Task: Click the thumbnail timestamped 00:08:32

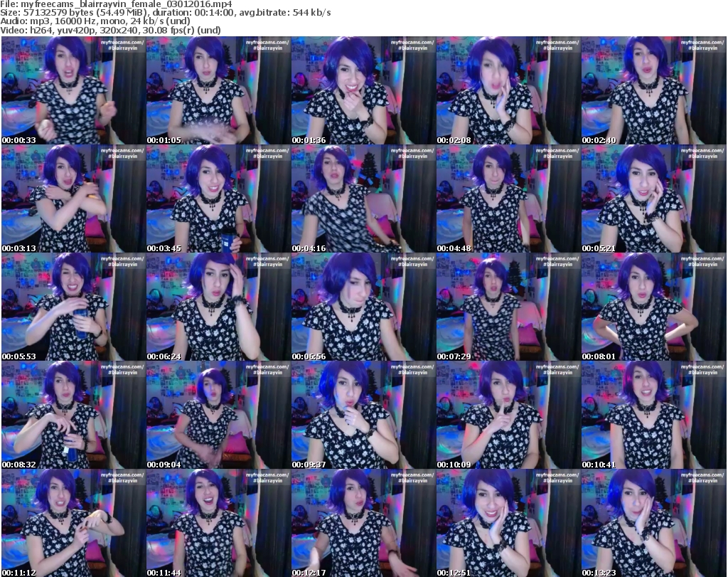Action: [x=73, y=415]
